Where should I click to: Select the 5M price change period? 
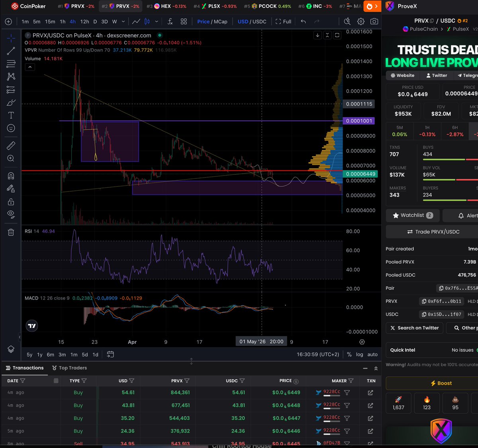400,131
